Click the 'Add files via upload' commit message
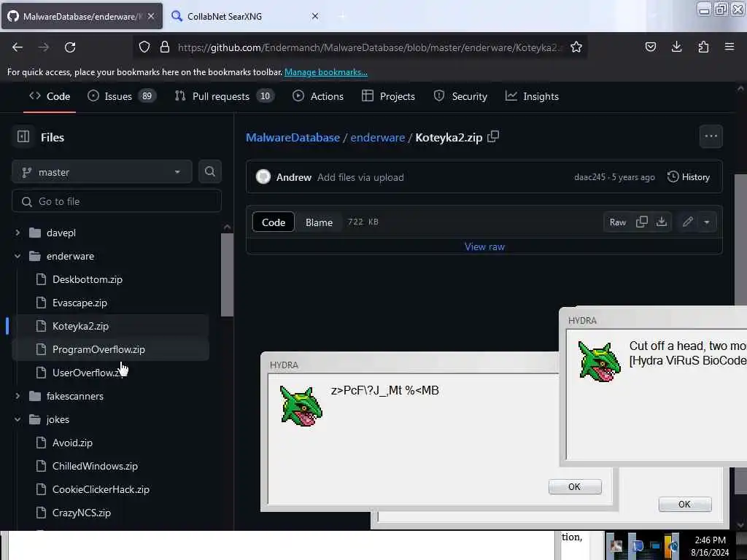Screen dimensions: 747x560 (360, 177)
